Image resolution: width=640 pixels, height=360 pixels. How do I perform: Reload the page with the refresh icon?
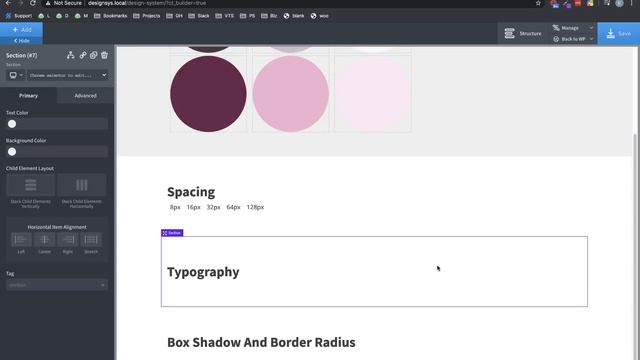[33, 3]
